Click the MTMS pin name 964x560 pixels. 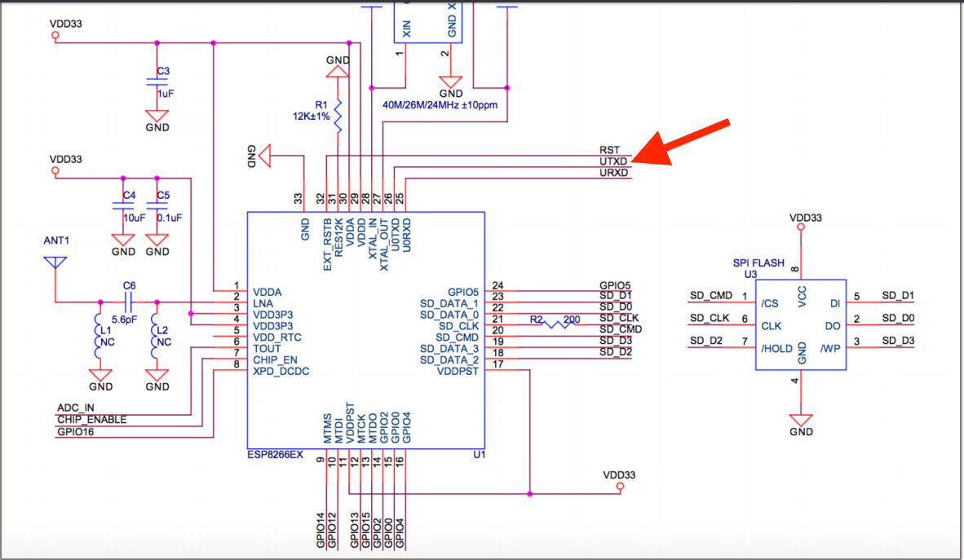click(x=328, y=429)
